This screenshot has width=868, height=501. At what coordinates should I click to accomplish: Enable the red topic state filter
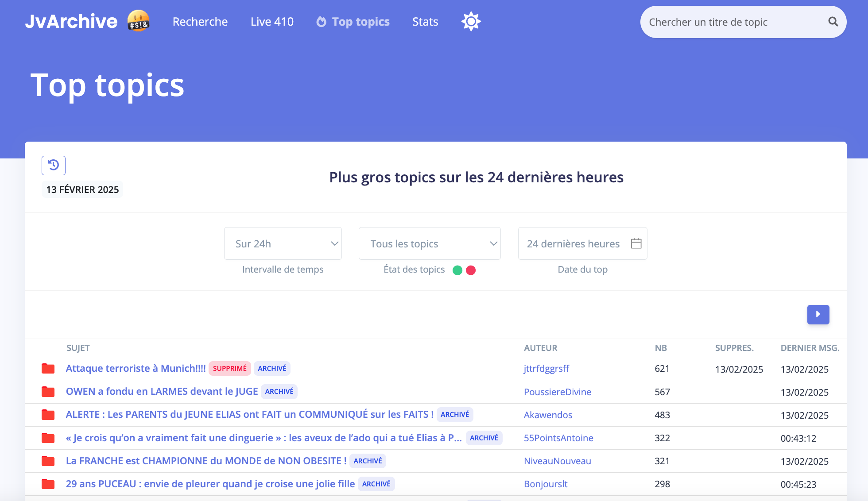click(x=470, y=270)
